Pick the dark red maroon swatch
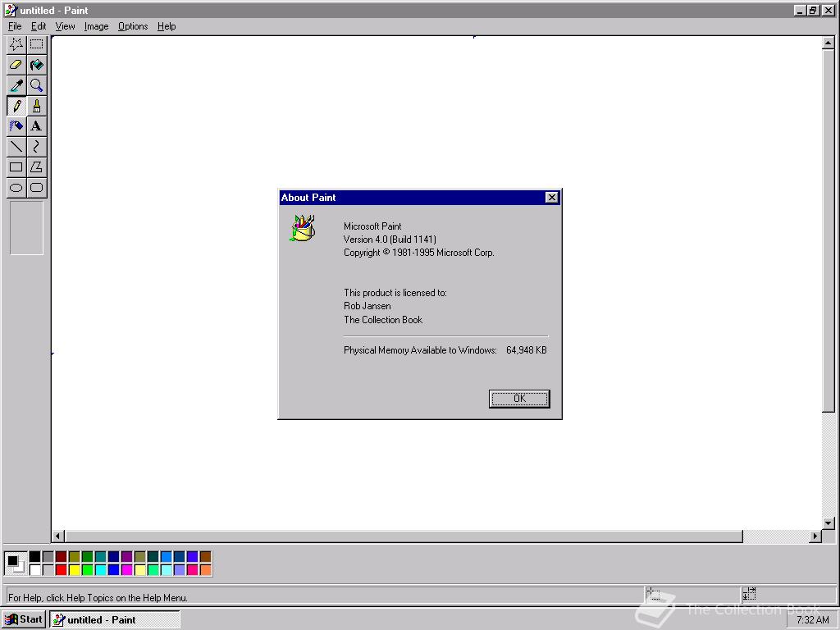This screenshot has width=840, height=630. (61, 557)
